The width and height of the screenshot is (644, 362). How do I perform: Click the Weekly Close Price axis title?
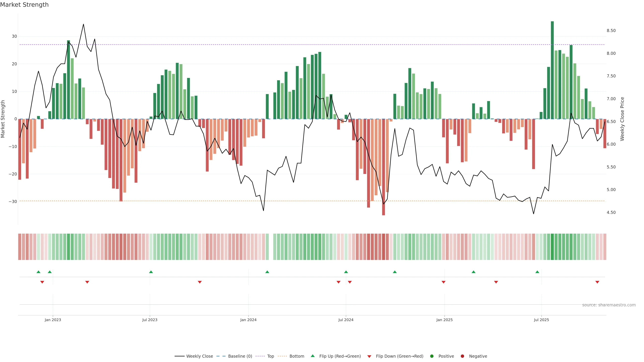tap(622, 119)
